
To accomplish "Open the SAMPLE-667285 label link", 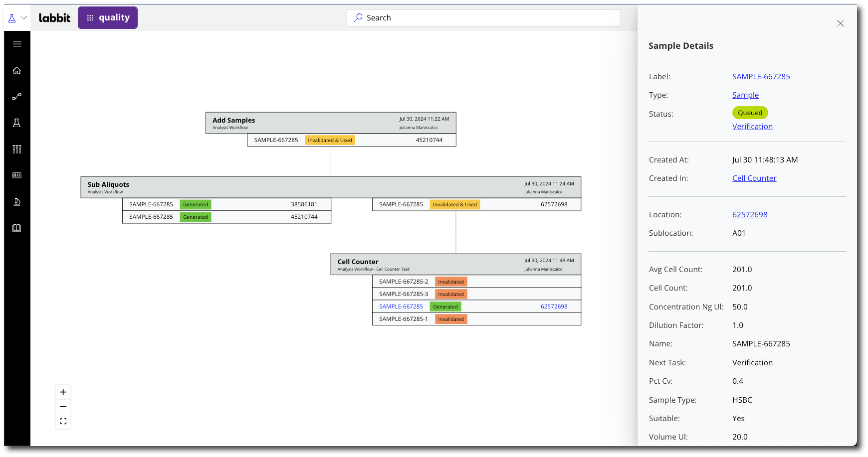I will (761, 77).
